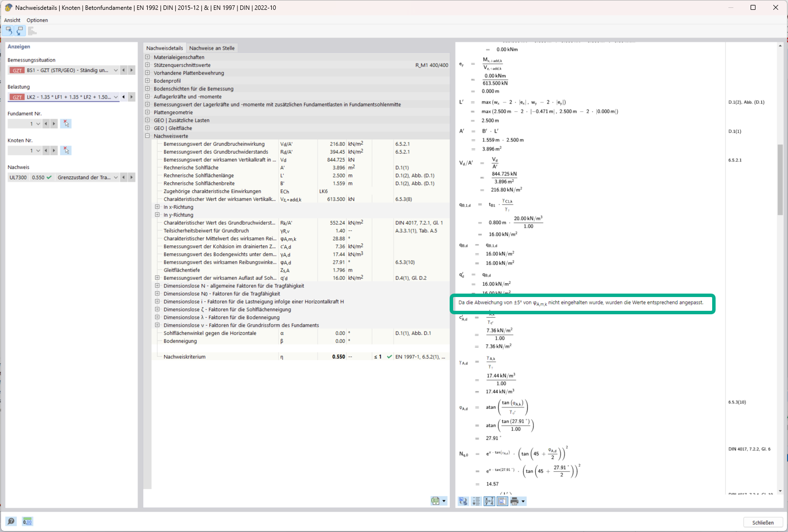Go to previous Nachweis
This screenshot has height=532, width=788.
point(124,177)
